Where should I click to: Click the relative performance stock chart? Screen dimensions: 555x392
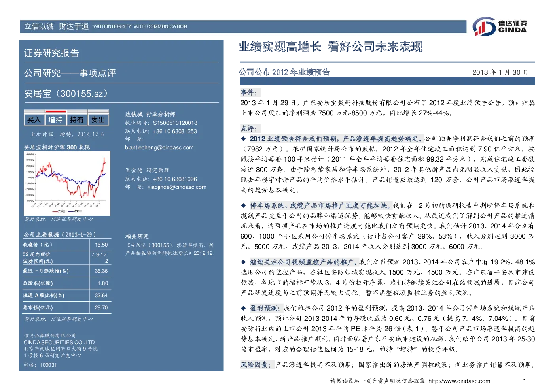point(67,183)
